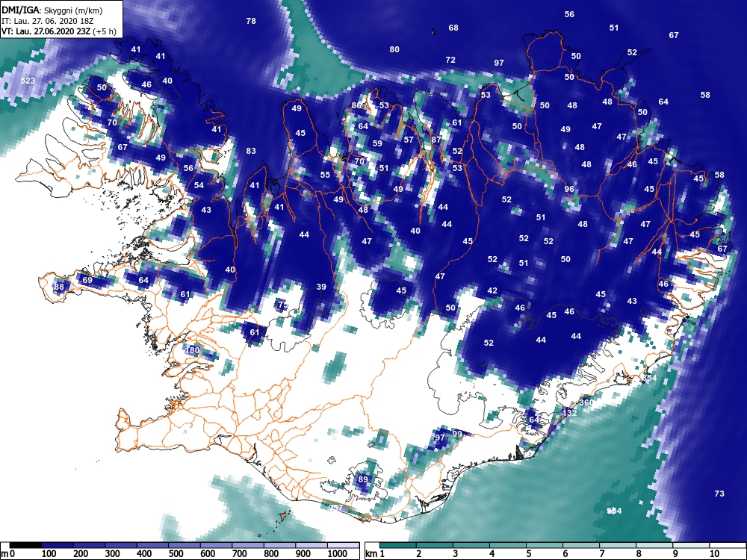Click the dark teal 1–2 km legend swatch
The image size is (747, 560).
398,545
